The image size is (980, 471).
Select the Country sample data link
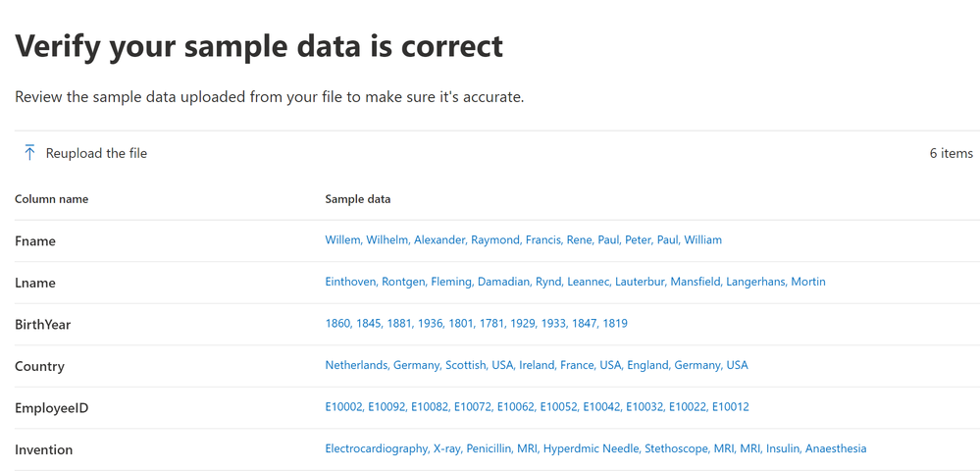[x=536, y=365]
